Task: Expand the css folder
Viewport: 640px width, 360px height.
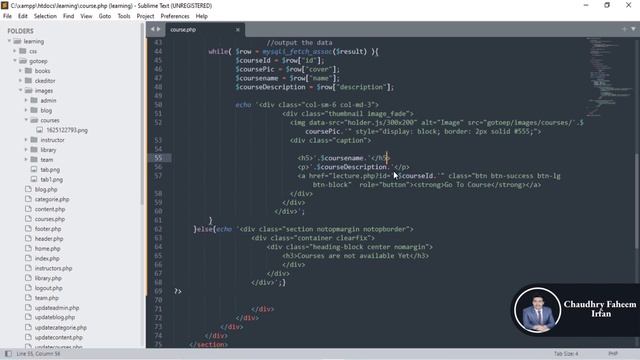Action: [15, 51]
